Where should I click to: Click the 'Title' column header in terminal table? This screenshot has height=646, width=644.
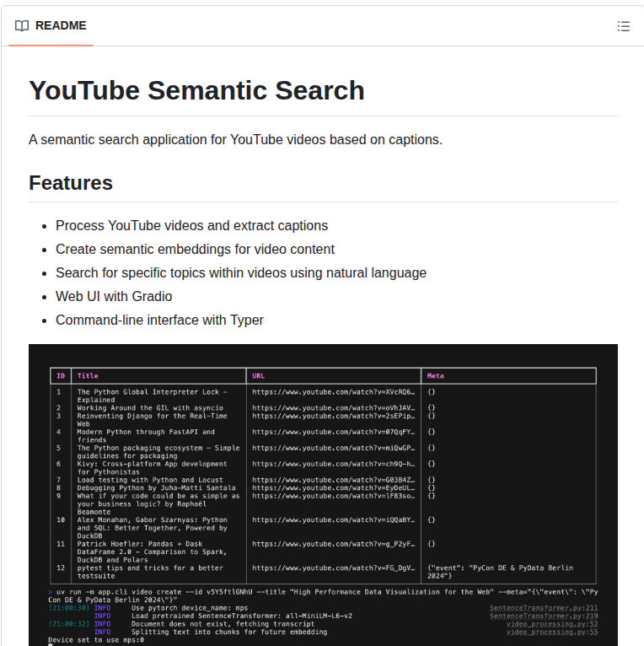coord(88,376)
